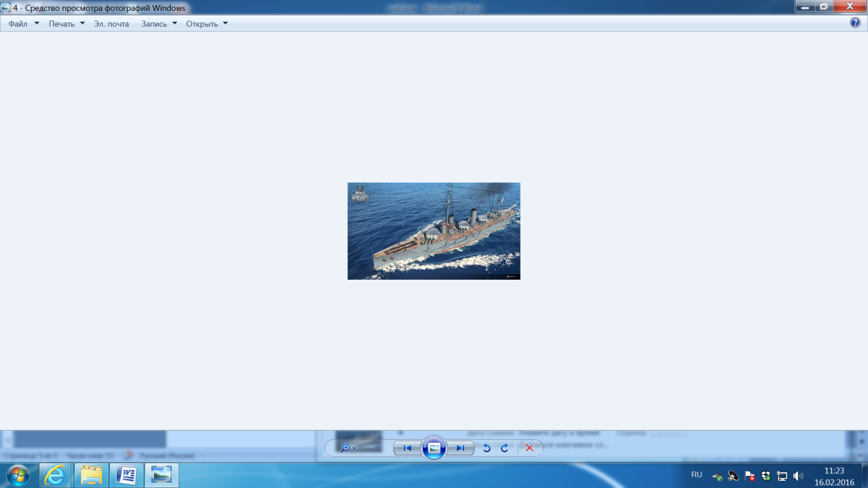Expand the Файл dropdown arrow
The width and height of the screenshot is (868, 488).
(36, 24)
